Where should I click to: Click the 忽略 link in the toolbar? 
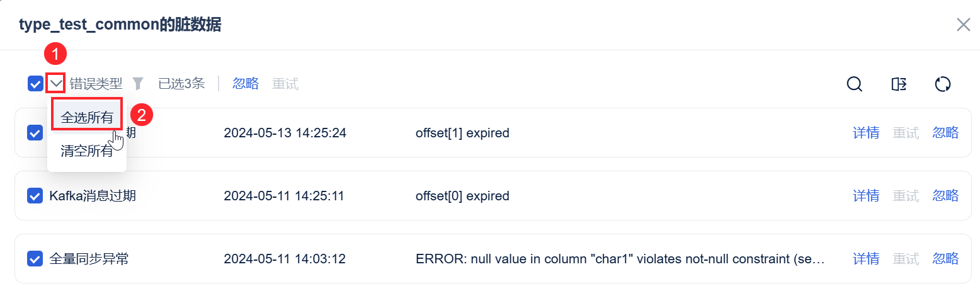[x=246, y=83]
